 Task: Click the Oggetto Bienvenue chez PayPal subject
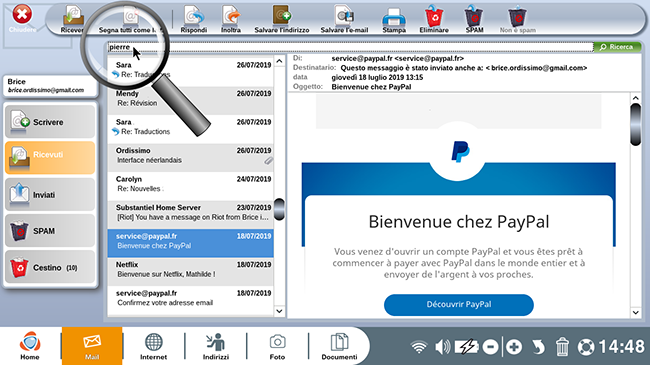[371, 87]
